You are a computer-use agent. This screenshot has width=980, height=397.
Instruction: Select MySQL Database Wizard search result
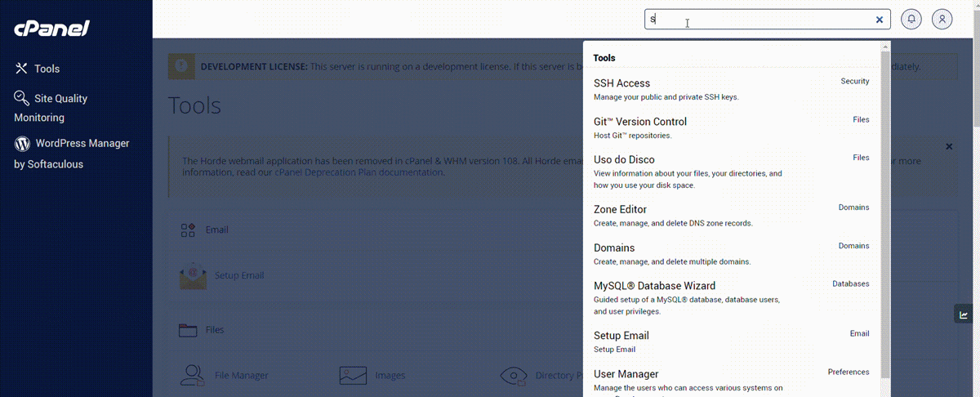tap(732, 297)
